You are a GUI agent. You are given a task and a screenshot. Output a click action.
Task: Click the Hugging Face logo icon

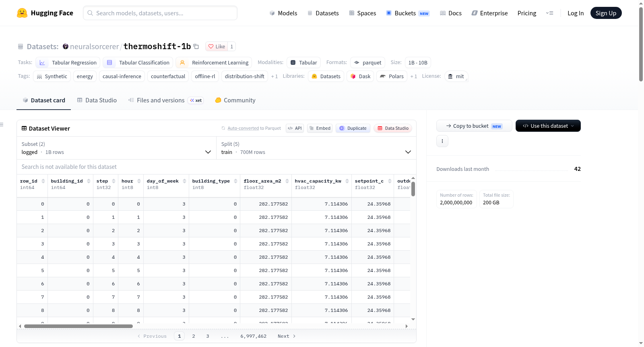[22, 13]
